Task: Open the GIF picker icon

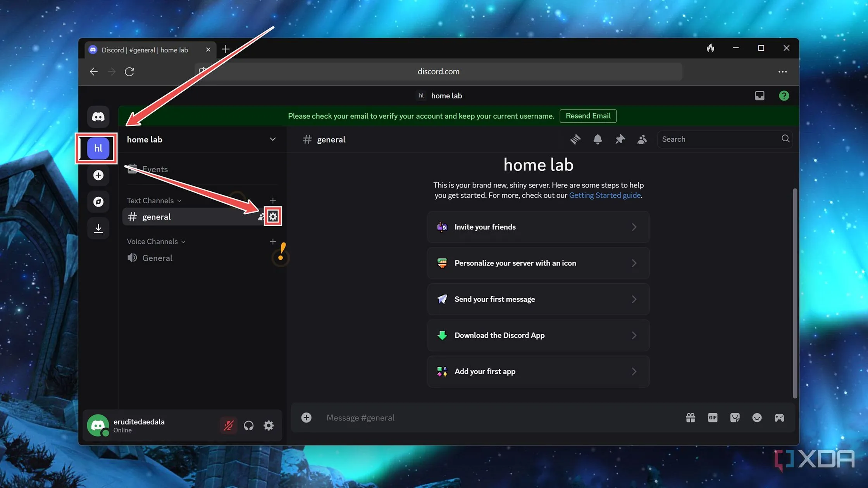Action: pyautogui.click(x=712, y=418)
